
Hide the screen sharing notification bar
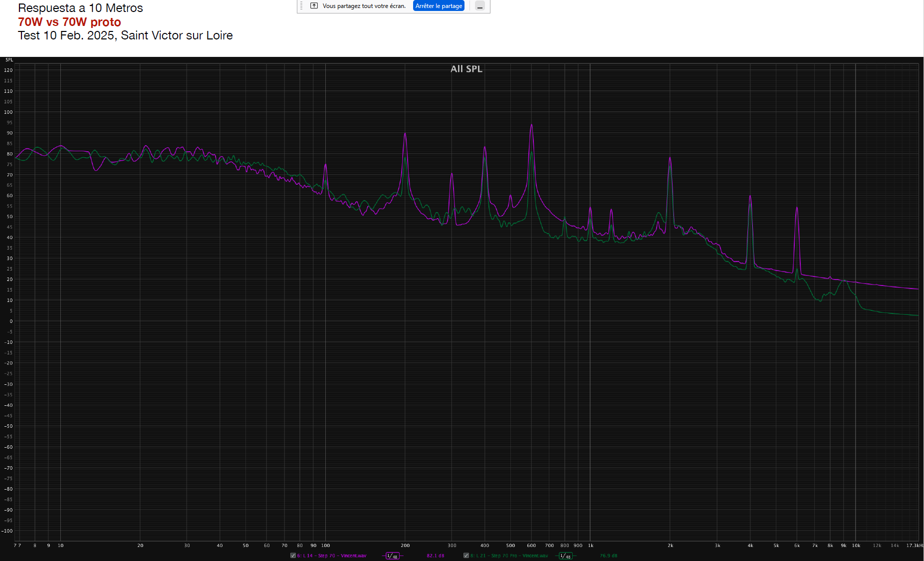[x=479, y=6]
